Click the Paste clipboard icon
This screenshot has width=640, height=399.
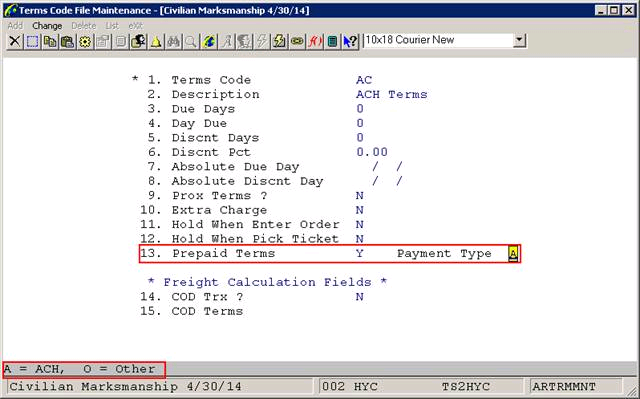67,41
